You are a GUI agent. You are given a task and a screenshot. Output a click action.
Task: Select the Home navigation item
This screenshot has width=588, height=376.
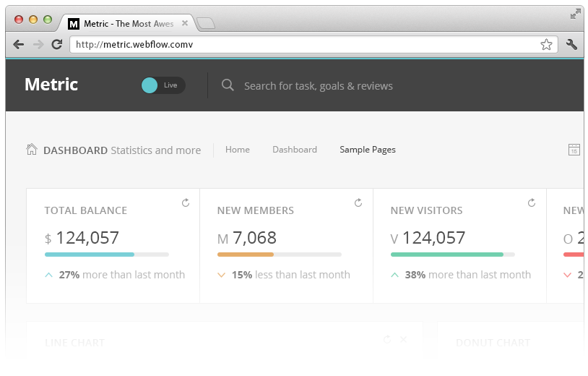pyautogui.click(x=238, y=150)
